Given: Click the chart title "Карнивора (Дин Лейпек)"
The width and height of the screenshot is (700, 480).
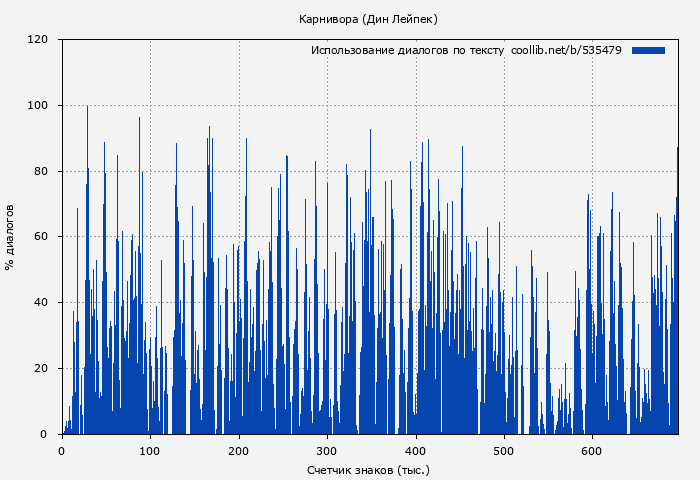Looking at the screenshot, I should coord(368,19).
